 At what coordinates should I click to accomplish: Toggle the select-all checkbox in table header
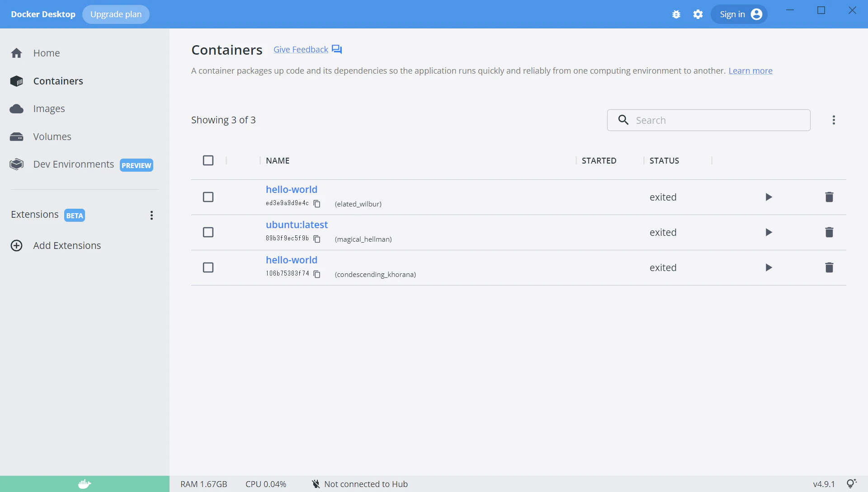point(208,160)
